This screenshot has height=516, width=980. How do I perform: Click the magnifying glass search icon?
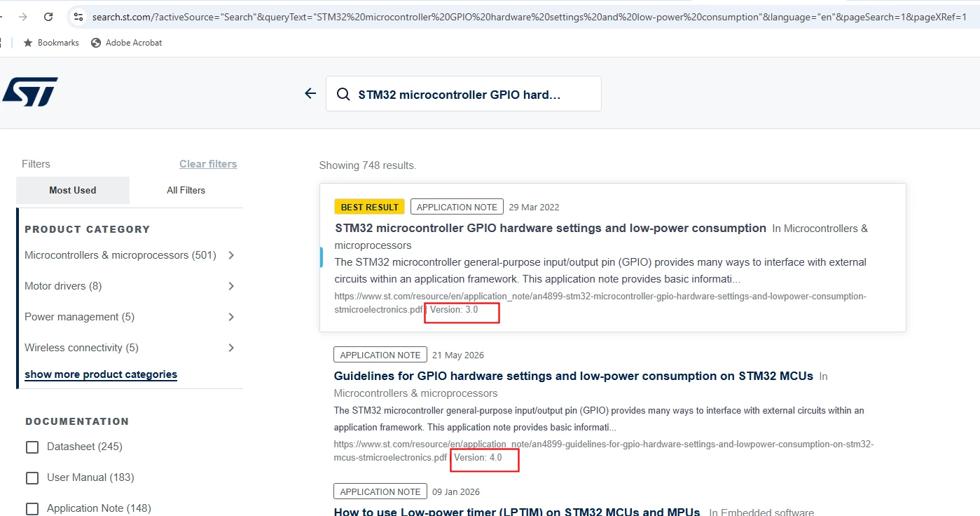click(x=343, y=95)
